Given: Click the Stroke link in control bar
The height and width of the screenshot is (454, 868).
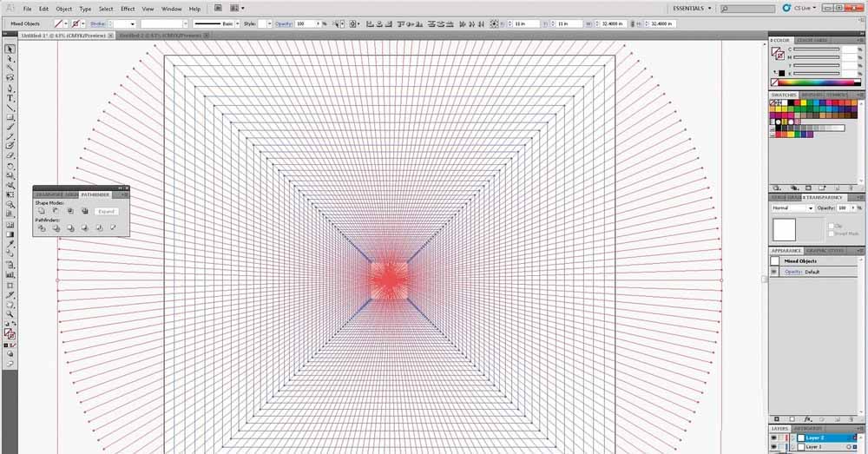Looking at the screenshot, I should point(97,23).
